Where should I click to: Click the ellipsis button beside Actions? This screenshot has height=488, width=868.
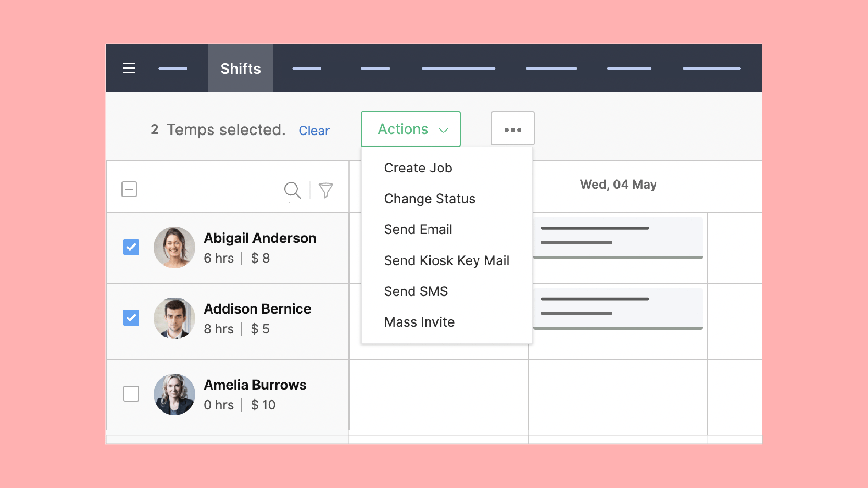[x=512, y=128]
